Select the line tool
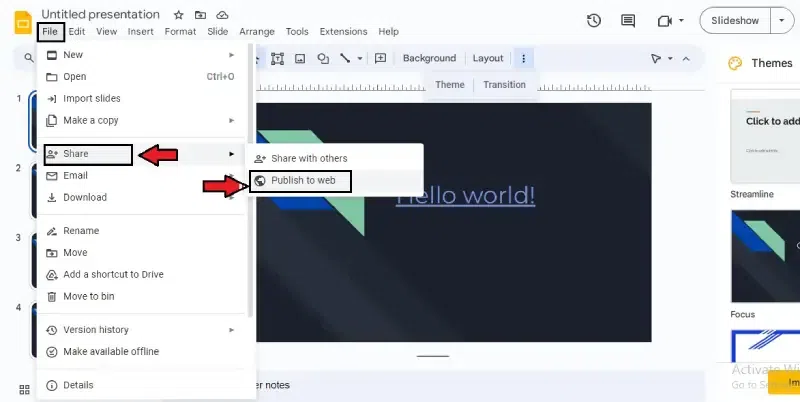Screen dimensions: 800x402 (345, 58)
